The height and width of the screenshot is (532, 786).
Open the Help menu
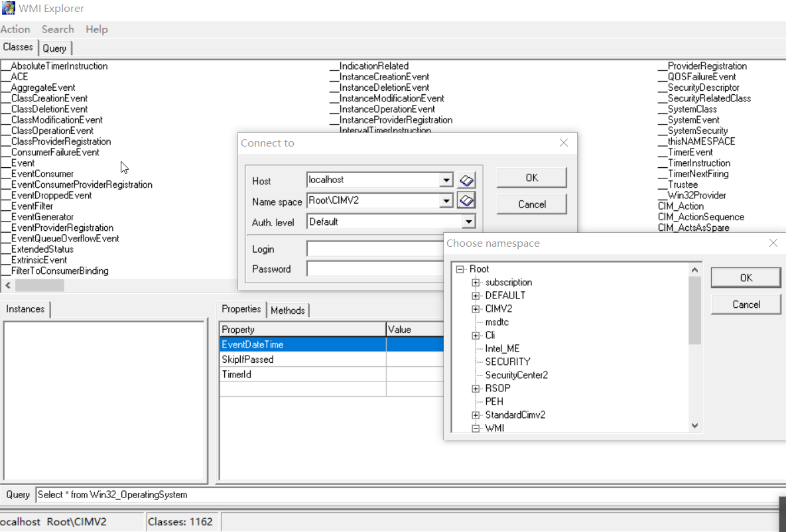97,29
